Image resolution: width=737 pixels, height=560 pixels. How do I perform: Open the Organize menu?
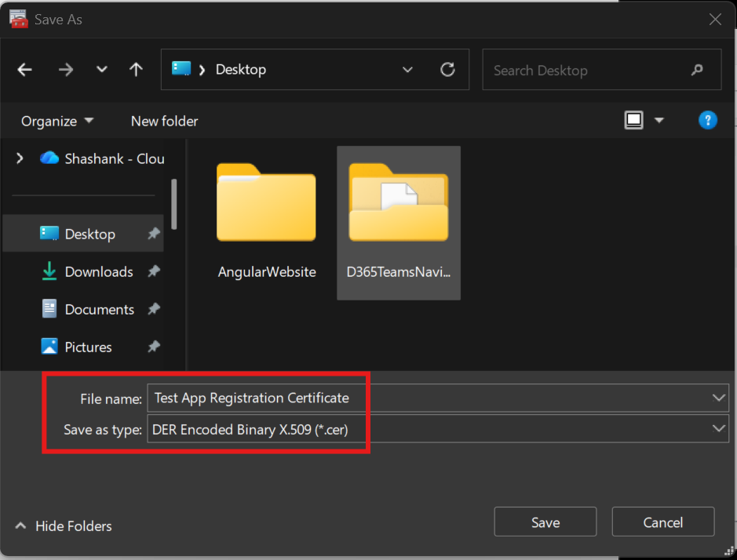point(57,122)
